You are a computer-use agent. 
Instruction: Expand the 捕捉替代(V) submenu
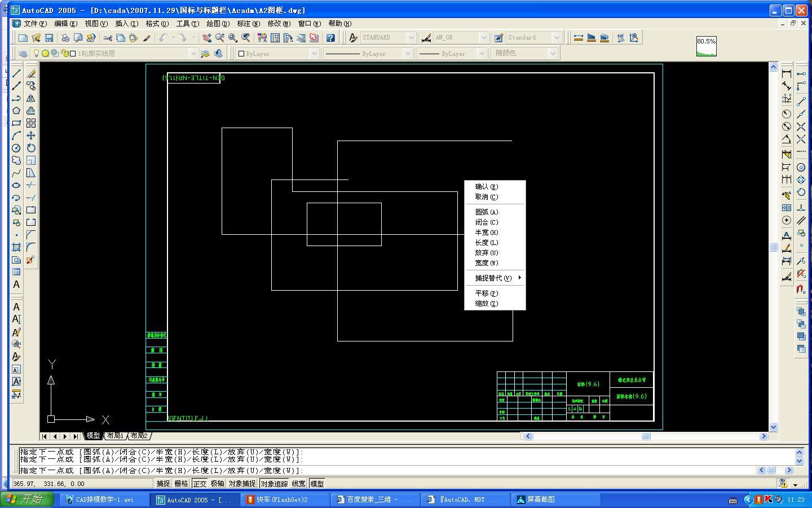click(x=495, y=278)
